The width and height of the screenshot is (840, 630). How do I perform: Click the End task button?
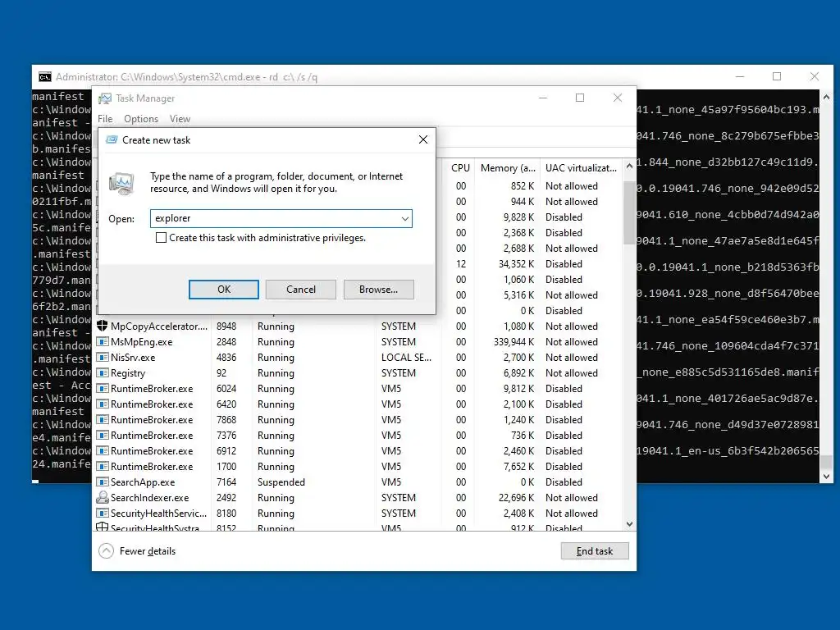[x=595, y=550]
